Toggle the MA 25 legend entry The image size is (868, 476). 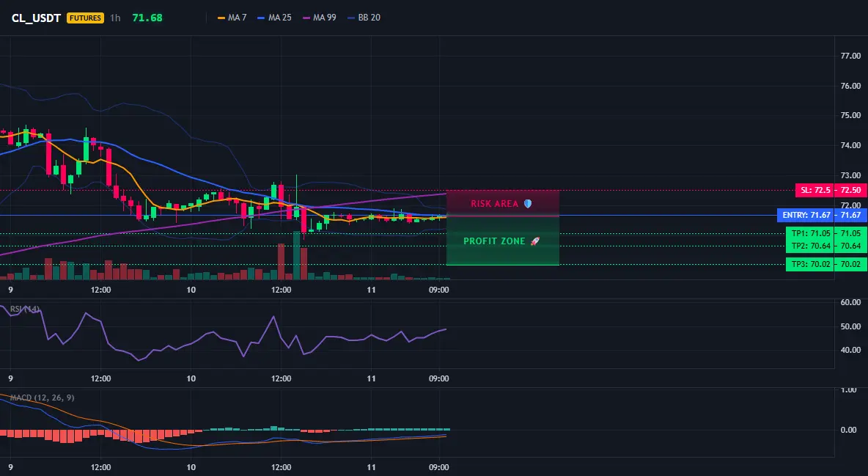coord(275,18)
